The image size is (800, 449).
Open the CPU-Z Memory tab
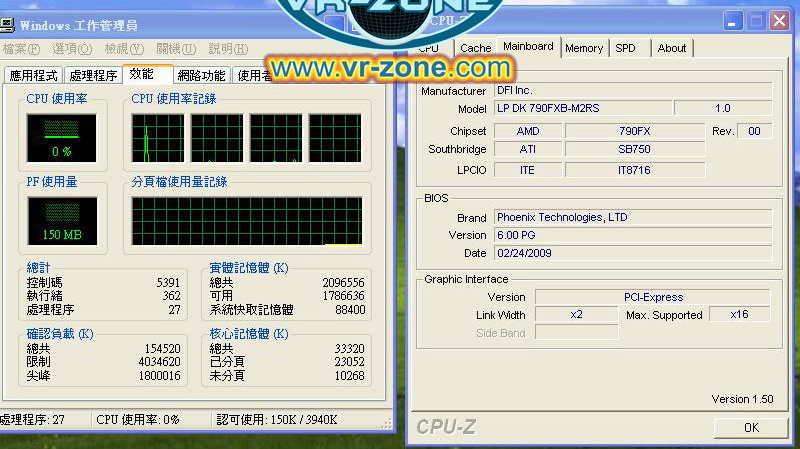pos(584,48)
